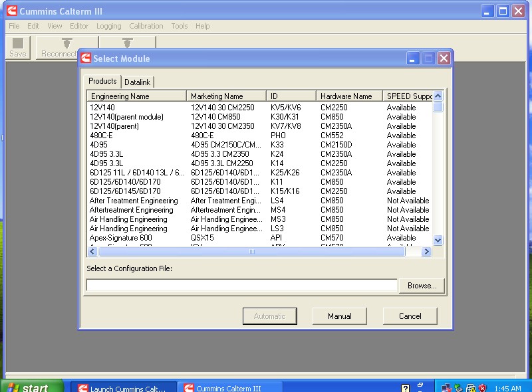Image resolution: width=532 pixels, height=392 pixels.
Task: Click the Automatic button
Action: coord(270,316)
